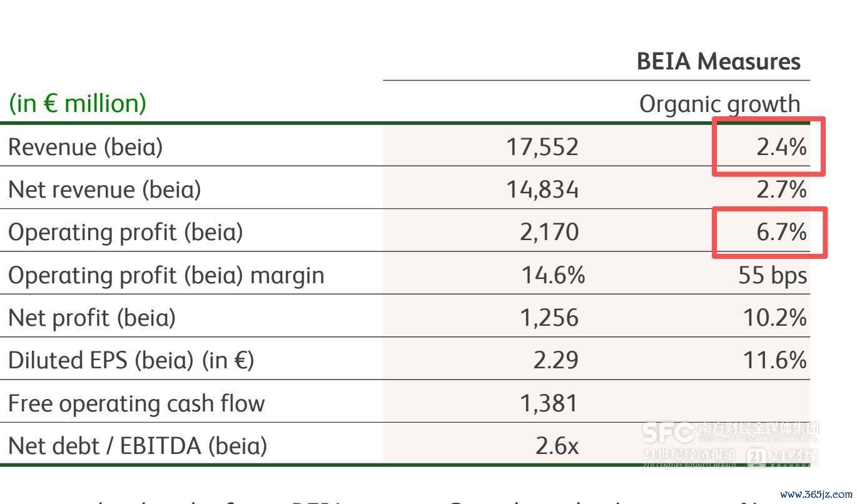Click the SFC logo watermark
This screenshot has height=504, width=857.
click(669, 432)
